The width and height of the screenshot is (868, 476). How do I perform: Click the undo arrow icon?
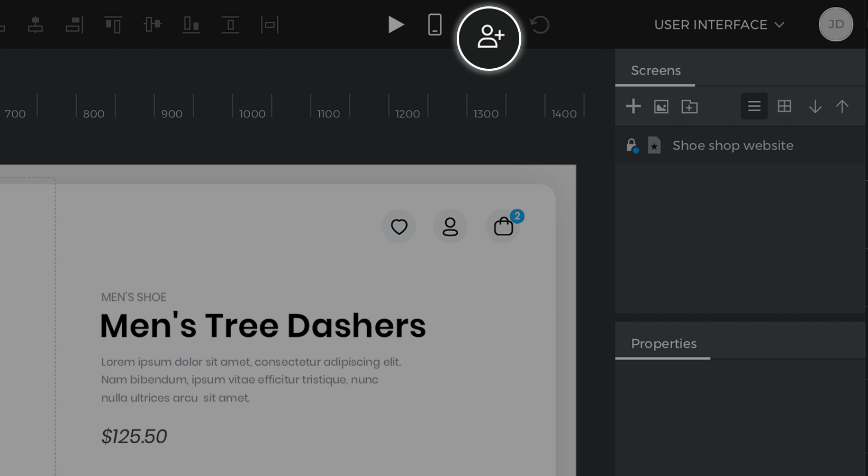540,24
